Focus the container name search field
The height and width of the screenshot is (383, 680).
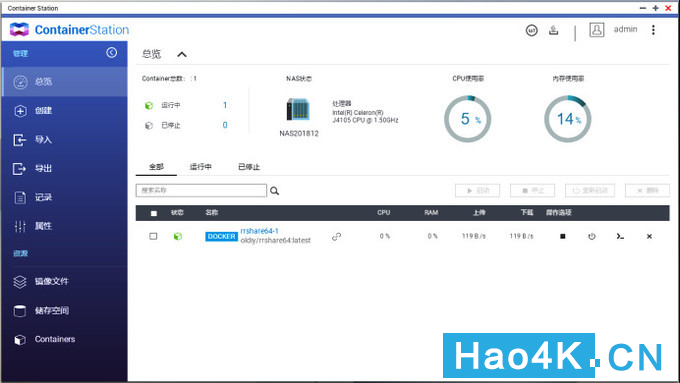(x=201, y=190)
